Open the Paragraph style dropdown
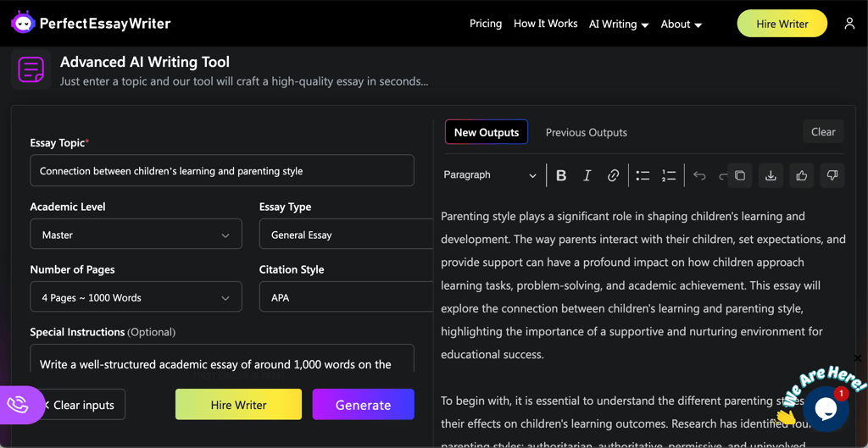 pyautogui.click(x=491, y=175)
